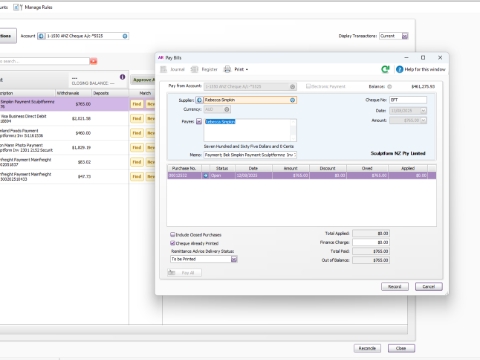Click the zoom arrow left of the Account field
This screenshot has height=360, width=480.
pos(41,36)
